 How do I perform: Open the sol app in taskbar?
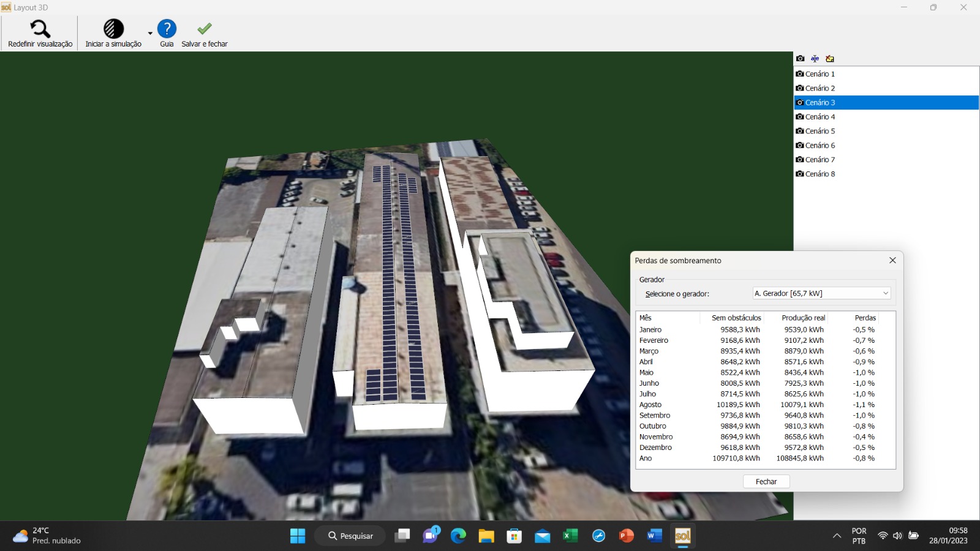682,536
